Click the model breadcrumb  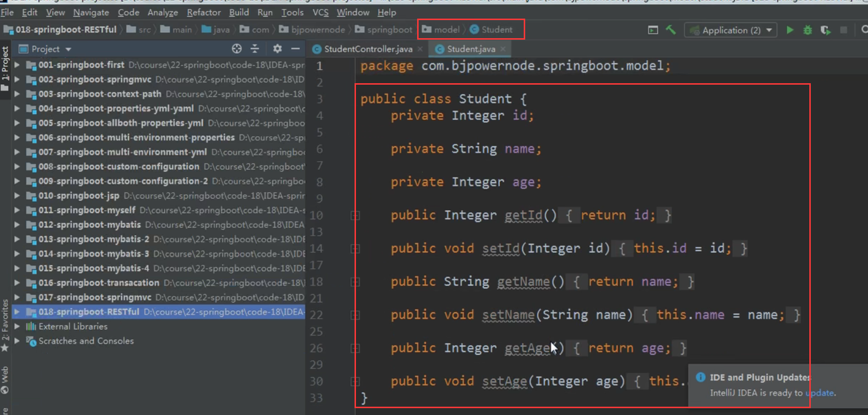coord(441,29)
